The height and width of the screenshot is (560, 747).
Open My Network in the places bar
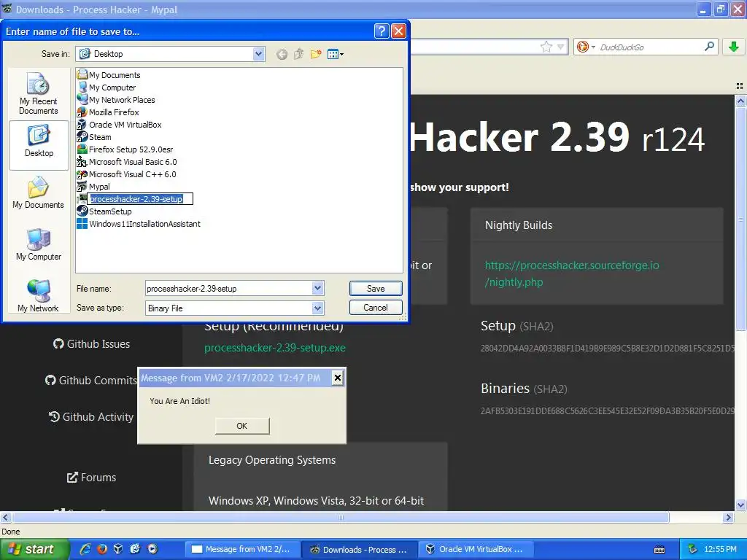coord(38,296)
